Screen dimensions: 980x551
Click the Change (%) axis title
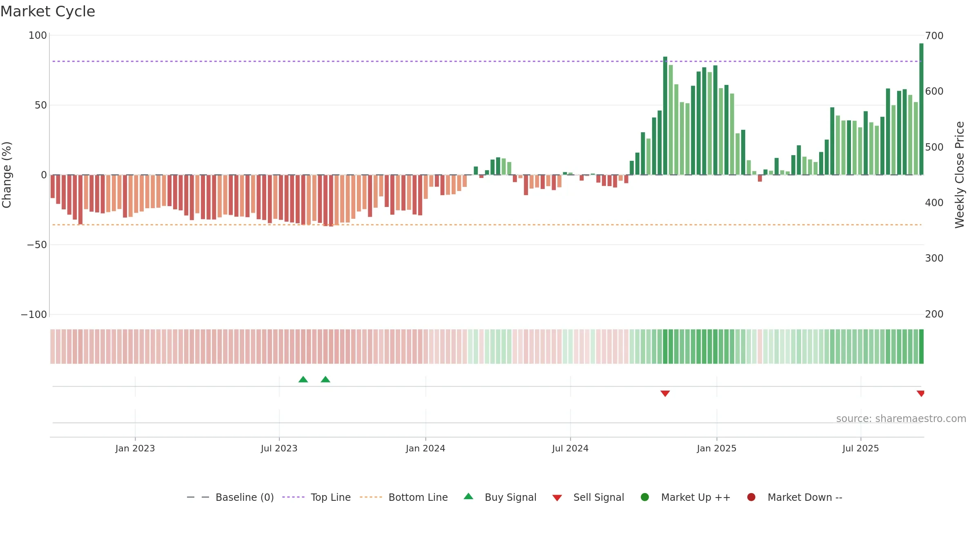7,175
